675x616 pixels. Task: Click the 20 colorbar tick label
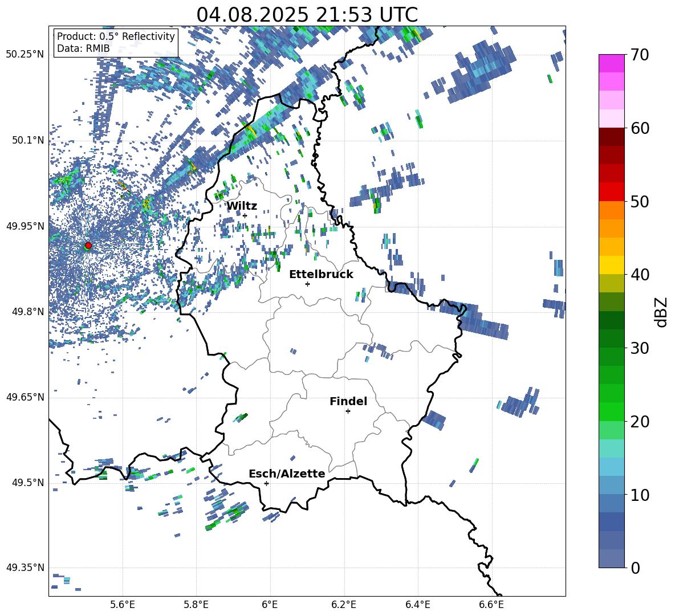pyautogui.click(x=639, y=422)
